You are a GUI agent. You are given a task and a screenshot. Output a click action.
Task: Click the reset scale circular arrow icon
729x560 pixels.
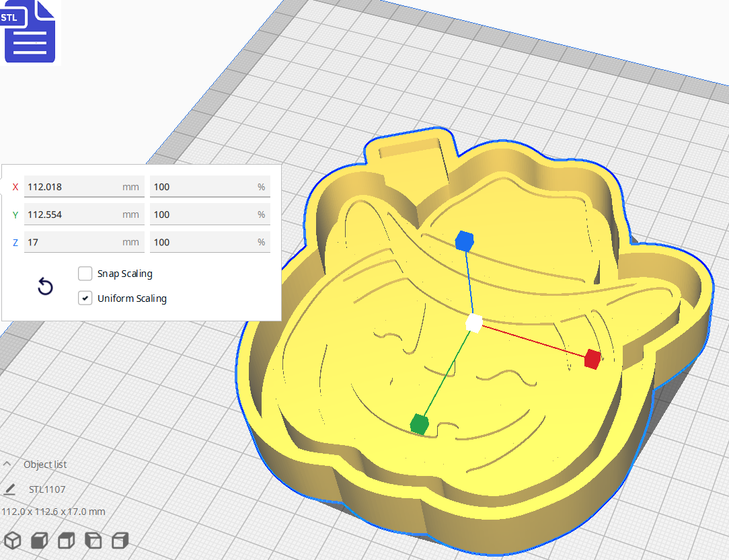coord(45,286)
